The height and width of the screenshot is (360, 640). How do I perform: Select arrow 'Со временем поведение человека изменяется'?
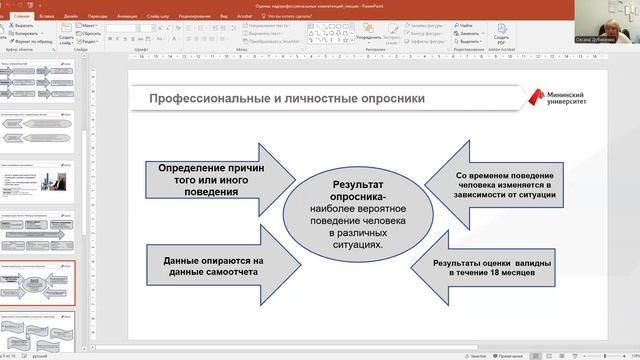[495, 185]
